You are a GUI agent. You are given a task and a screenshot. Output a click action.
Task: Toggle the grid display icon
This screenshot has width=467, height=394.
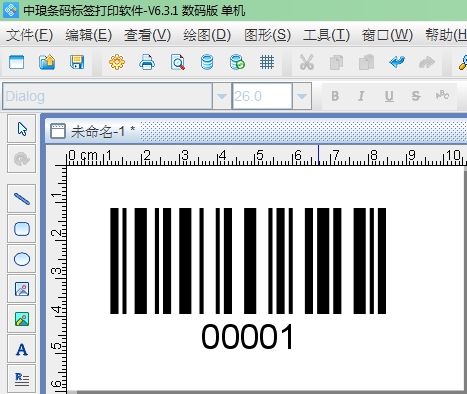tap(267, 62)
